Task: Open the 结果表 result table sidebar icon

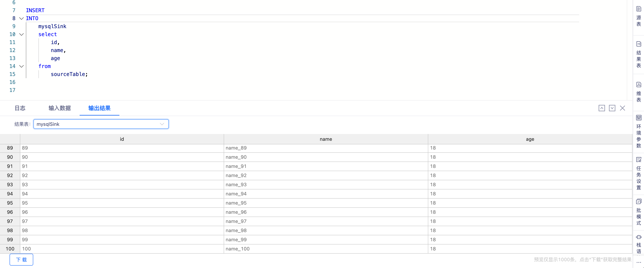Action: [x=638, y=44]
